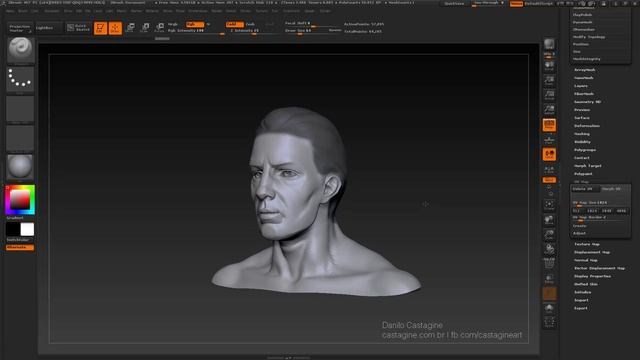640x360 pixels.
Task: Open the Alpha menu
Action: (9, 11)
